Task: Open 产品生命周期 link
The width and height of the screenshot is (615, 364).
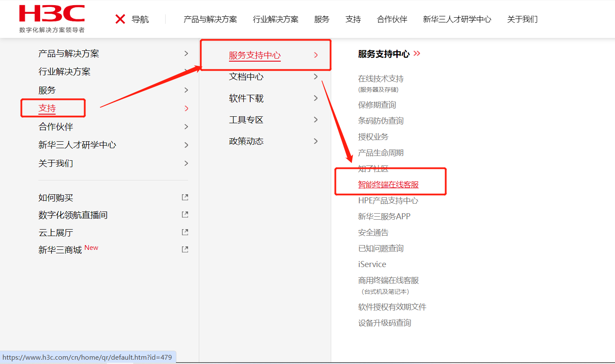Action: pyautogui.click(x=381, y=153)
